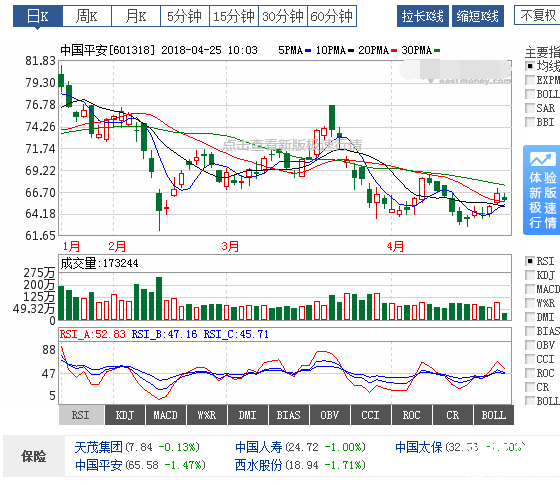Click the 拉长K线 button
This screenshot has width=560, height=485.
coord(423,16)
